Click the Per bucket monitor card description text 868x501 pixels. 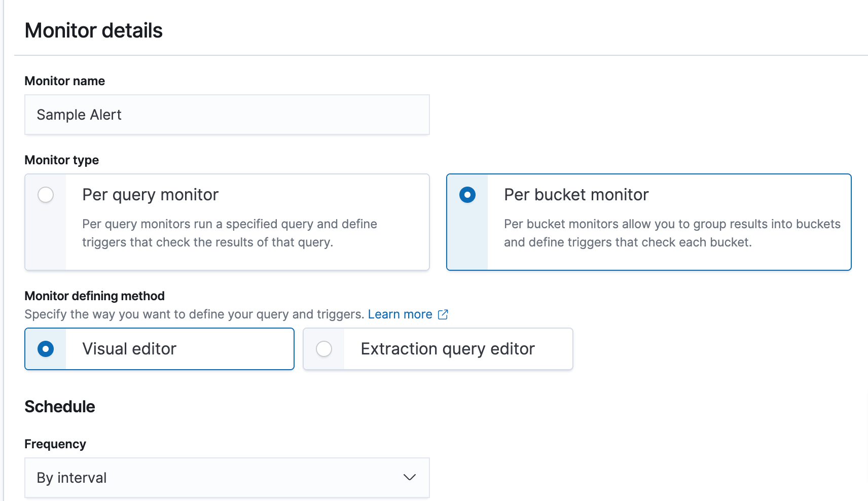click(x=672, y=233)
